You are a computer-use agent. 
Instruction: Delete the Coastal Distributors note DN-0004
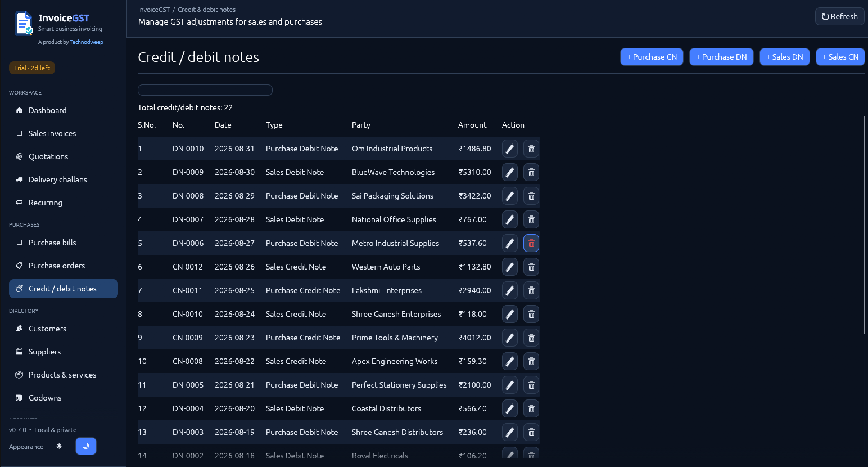click(531, 408)
